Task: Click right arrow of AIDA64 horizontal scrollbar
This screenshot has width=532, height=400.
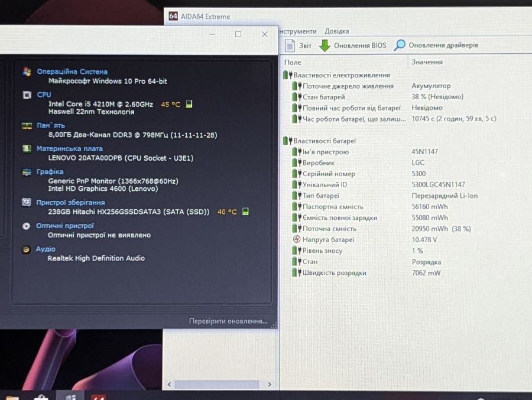Action: (270, 385)
